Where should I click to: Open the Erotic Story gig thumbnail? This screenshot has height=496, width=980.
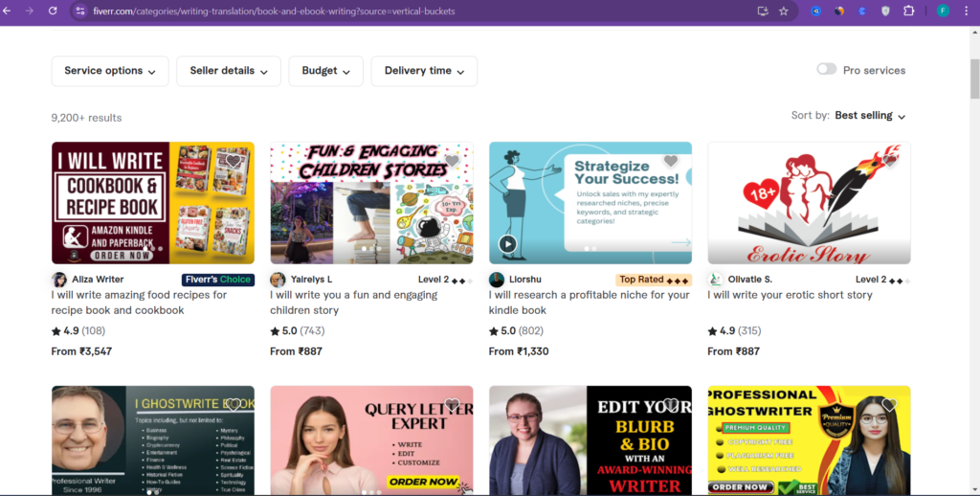point(810,203)
